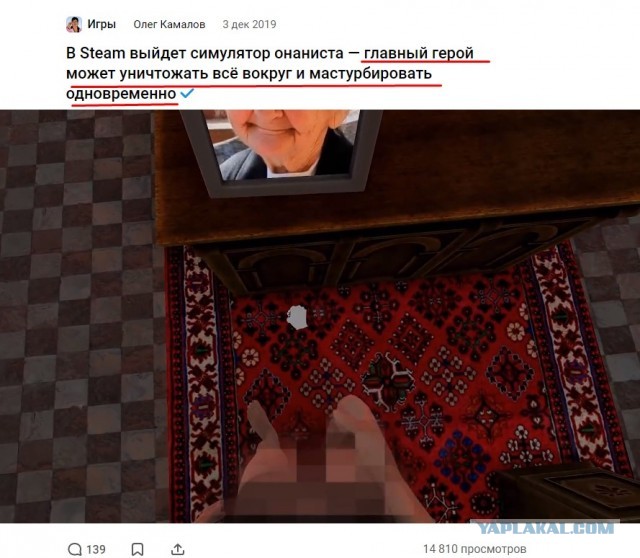
Task: Open author Олег Камалов's profile
Action: [x=169, y=24]
